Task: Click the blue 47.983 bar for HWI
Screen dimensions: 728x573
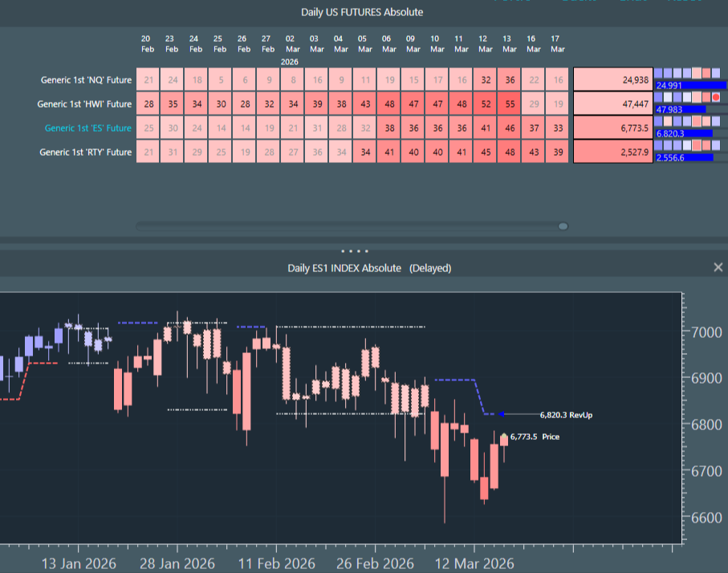Action: coord(681,109)
